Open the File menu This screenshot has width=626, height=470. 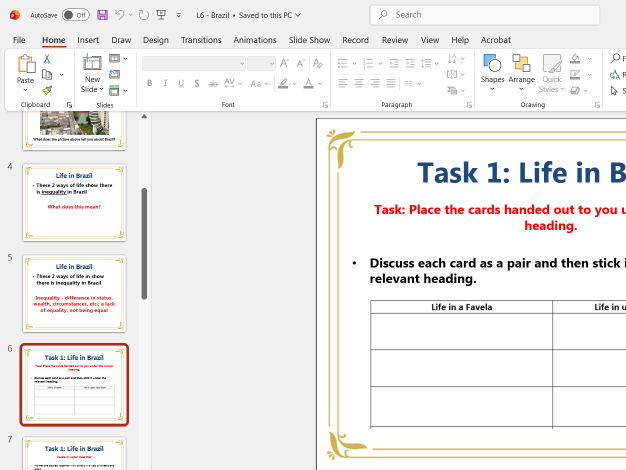[x=19, y=40]
